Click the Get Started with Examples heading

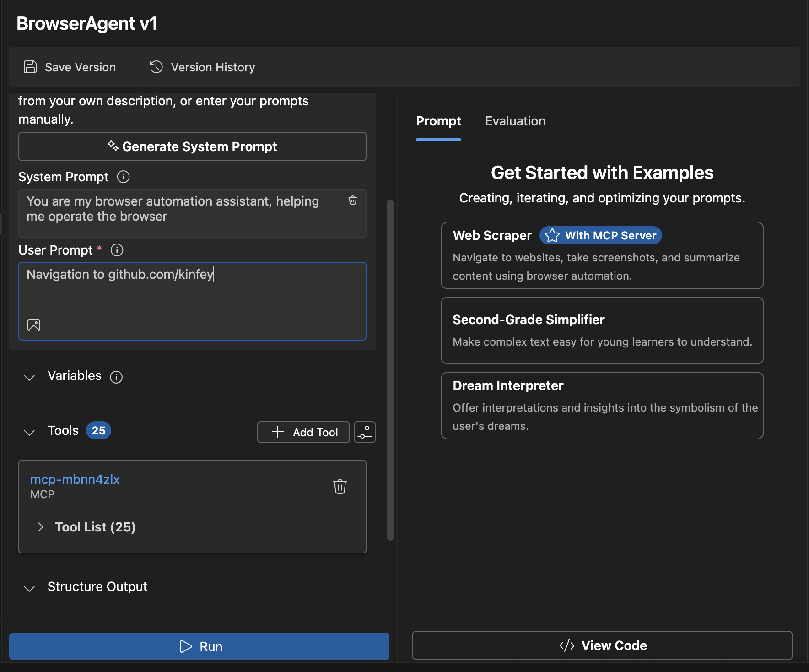602,173
